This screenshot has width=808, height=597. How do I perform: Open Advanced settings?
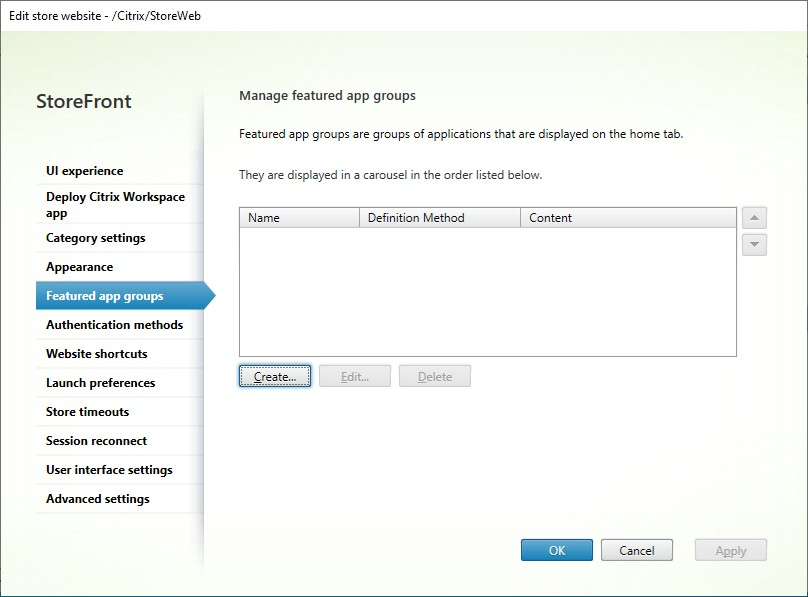96,498
